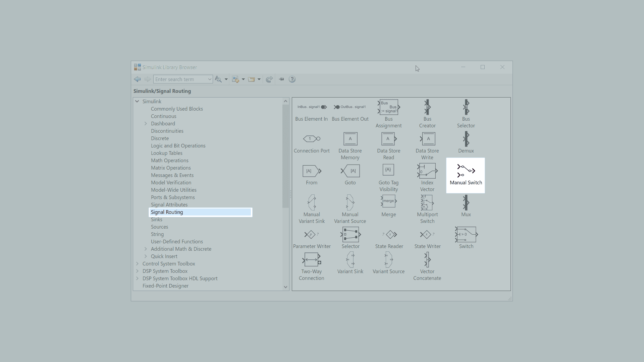
Task: Click the Multiport Switch block icon
Action: pyautogui.click(x=427, y=203)
